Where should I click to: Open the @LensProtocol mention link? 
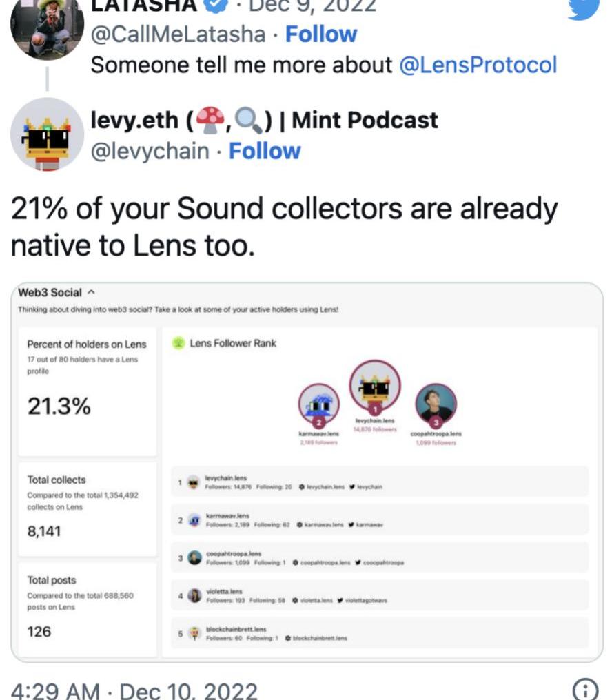pos(478,65)
